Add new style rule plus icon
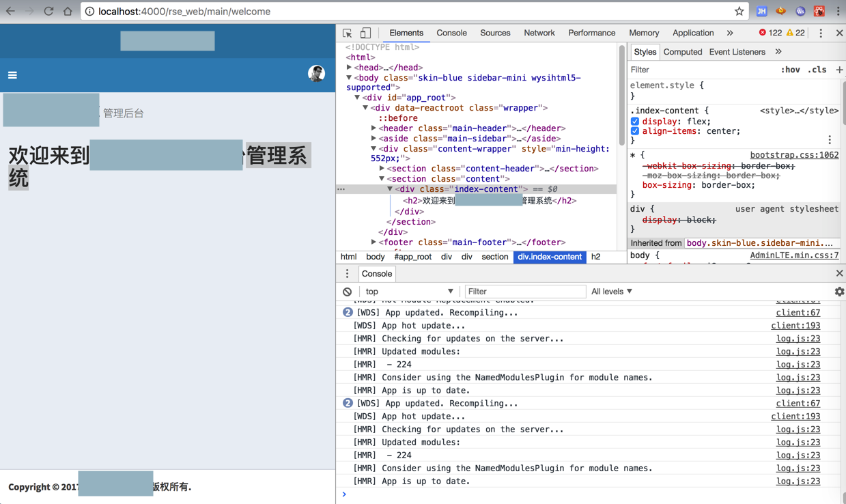Screen dimensions: 846x504 click(839, 70)
